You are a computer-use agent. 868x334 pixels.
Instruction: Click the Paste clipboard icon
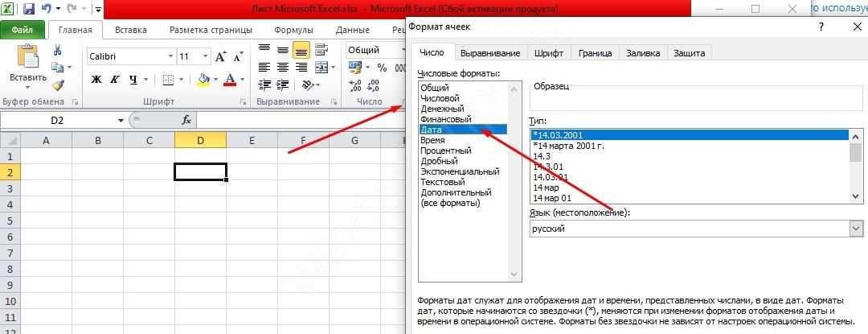point(27,58)
